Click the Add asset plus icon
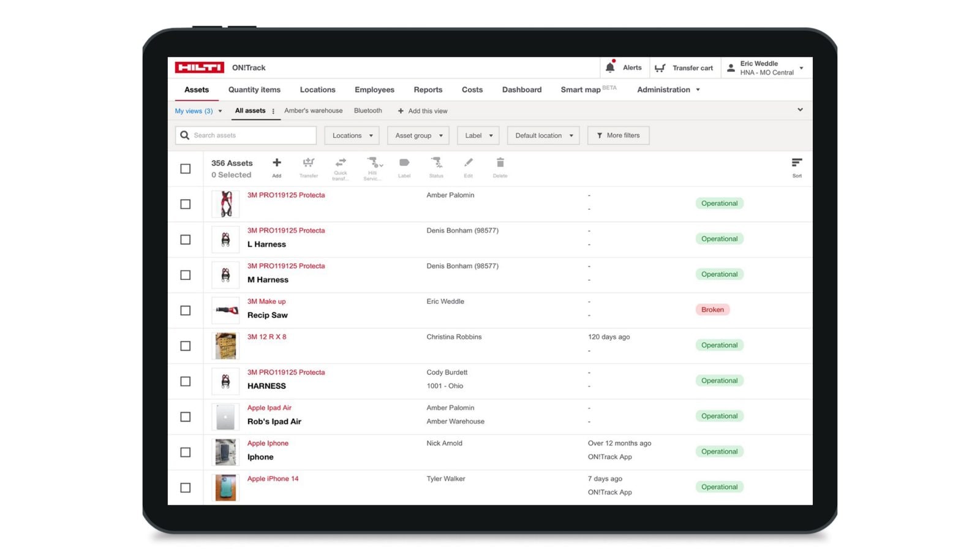Image resolution: width=980 pixels, height=560 pixels. coord(277,163)
